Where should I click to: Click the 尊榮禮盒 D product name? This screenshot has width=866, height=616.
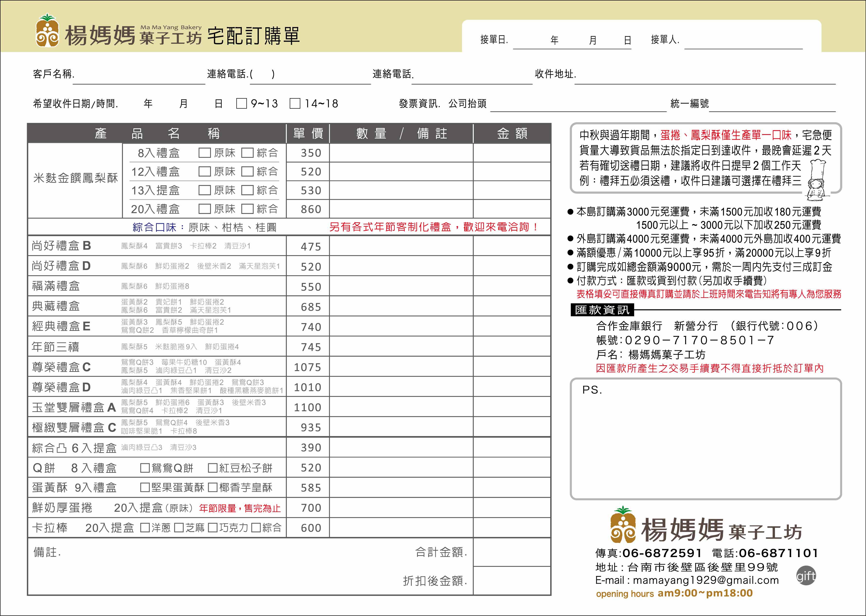(x=61, y=387)
